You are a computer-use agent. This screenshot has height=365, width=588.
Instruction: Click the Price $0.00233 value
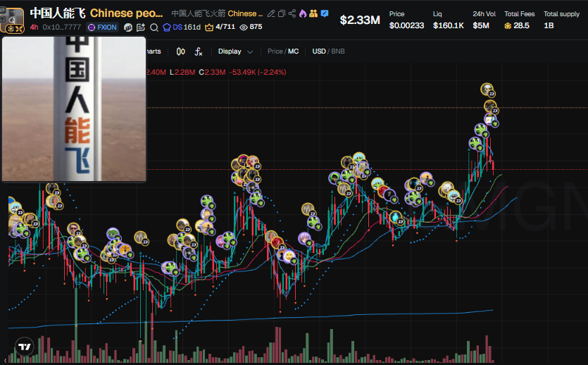[406, 25]
